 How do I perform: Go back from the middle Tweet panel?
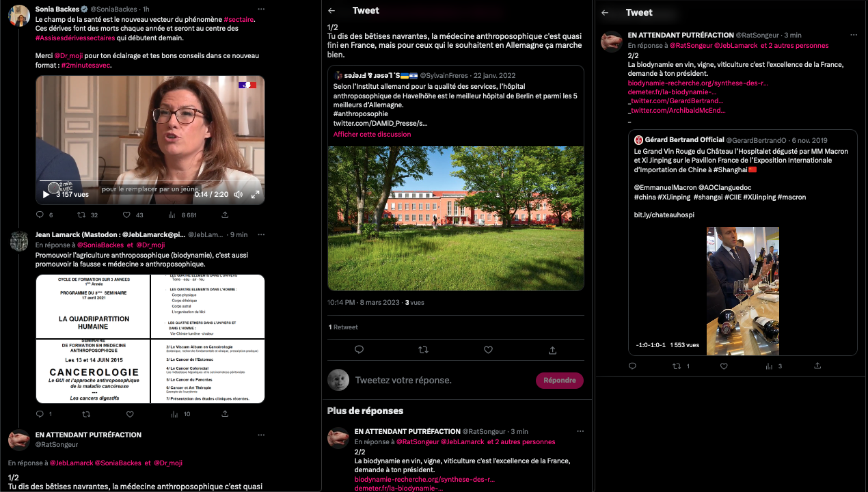(x=331, y=10)
